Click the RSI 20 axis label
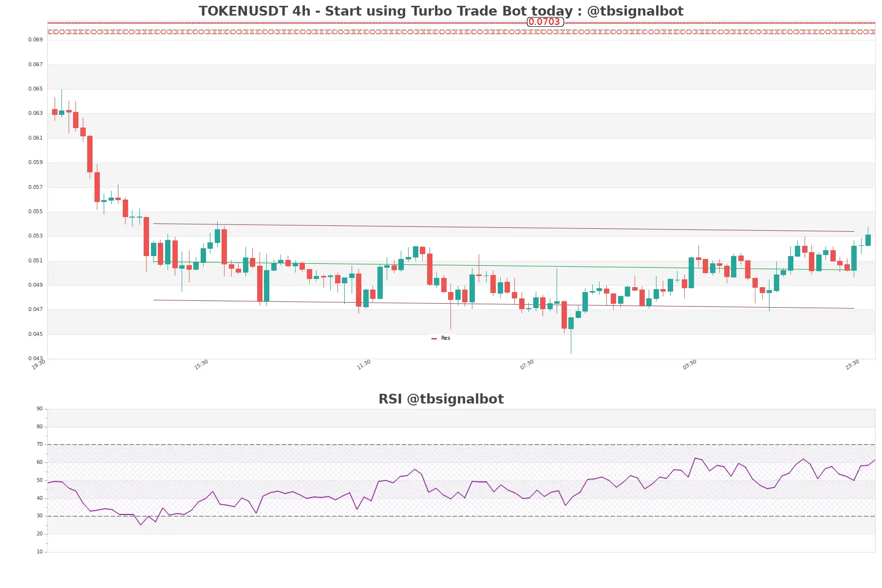882x588 pixels. click(39, 534)
